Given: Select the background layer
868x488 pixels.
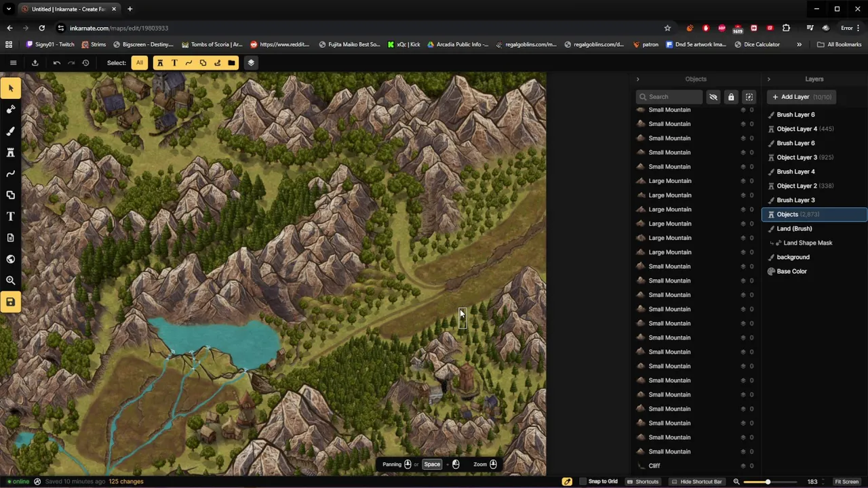Looking at the screenshot, I should click(814, 257).
